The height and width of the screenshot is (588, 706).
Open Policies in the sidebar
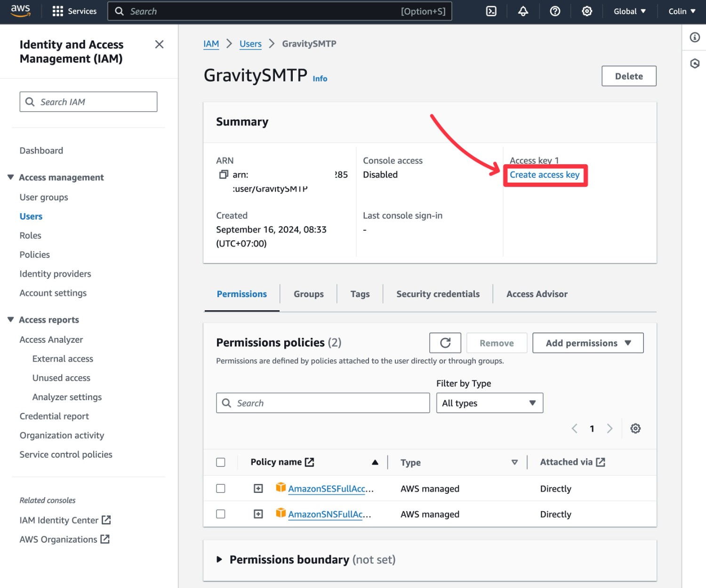(x=35, y=255)
